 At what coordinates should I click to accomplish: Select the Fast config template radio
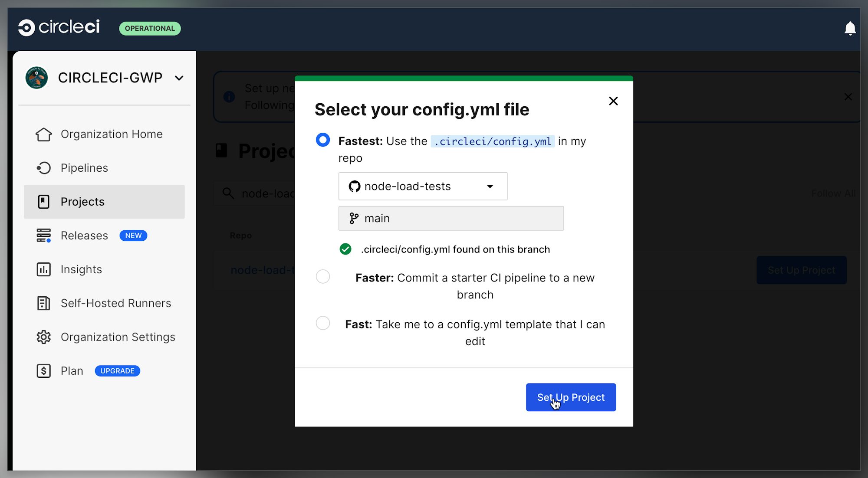322,323
